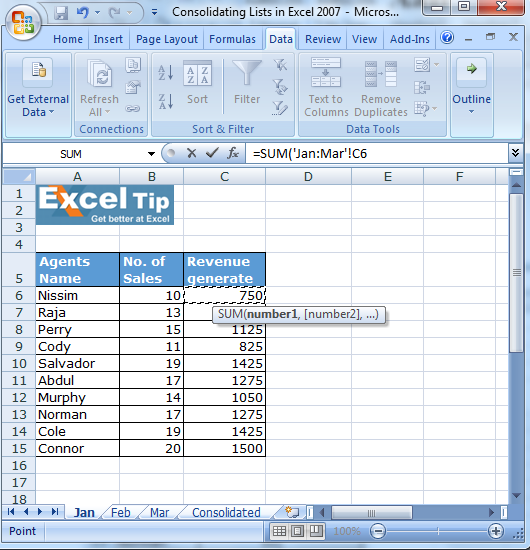Click the horizontal scrollbar thumb
Image resolution: width=530 pixels, height=550 pixels.
[371, 513]
